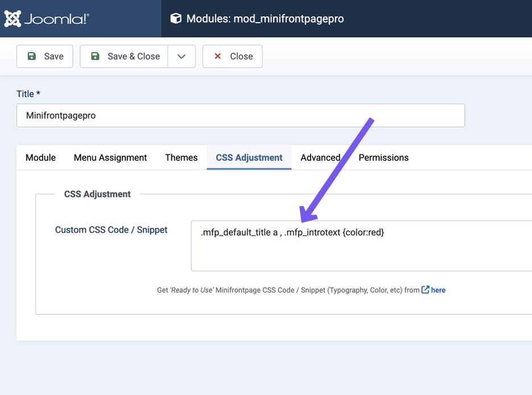Click the Joomla logo icon
This screenshot has height=395, width=532.
(x=12, y=19)
